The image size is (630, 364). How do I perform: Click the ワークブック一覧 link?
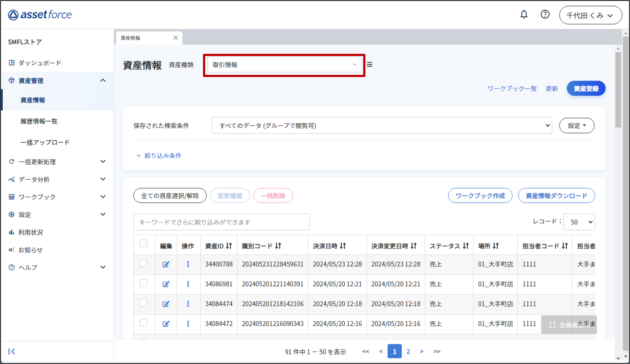coord(512,89)
